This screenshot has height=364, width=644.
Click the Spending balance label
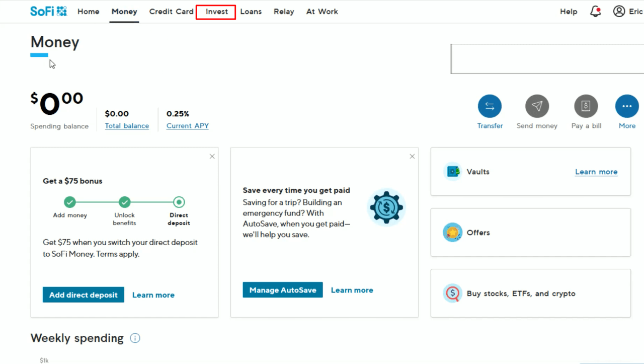tap(59, 126)
